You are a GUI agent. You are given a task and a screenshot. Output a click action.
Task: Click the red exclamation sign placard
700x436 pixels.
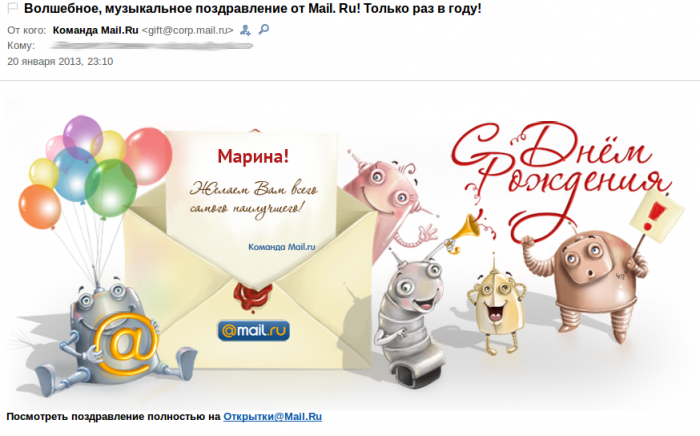click(x=656, y=216)
